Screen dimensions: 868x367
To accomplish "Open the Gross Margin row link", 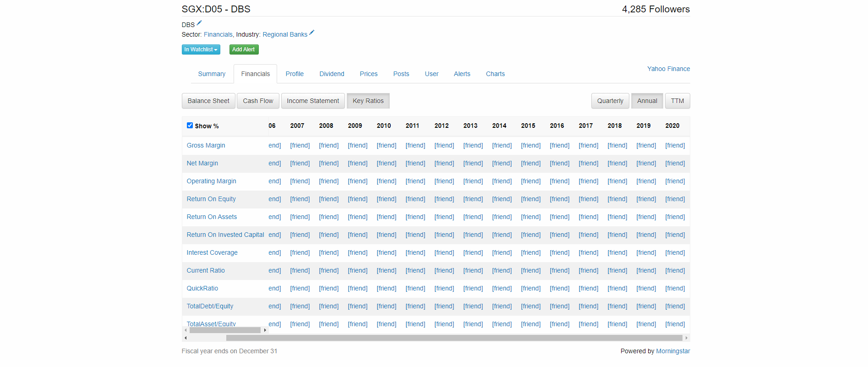I will click(206, 145).
